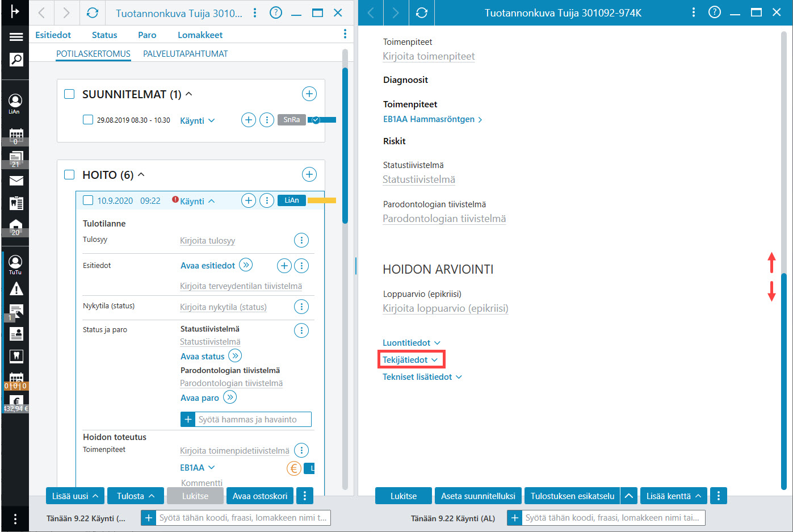Click the right panel vertical scrollbar
Viewport: 793px width, 532px height.
(784, 380)
